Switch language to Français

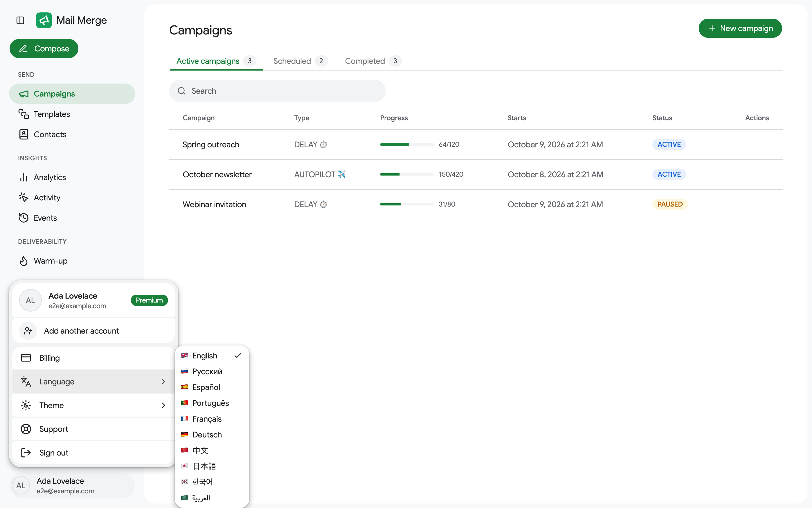click(212, 419)
